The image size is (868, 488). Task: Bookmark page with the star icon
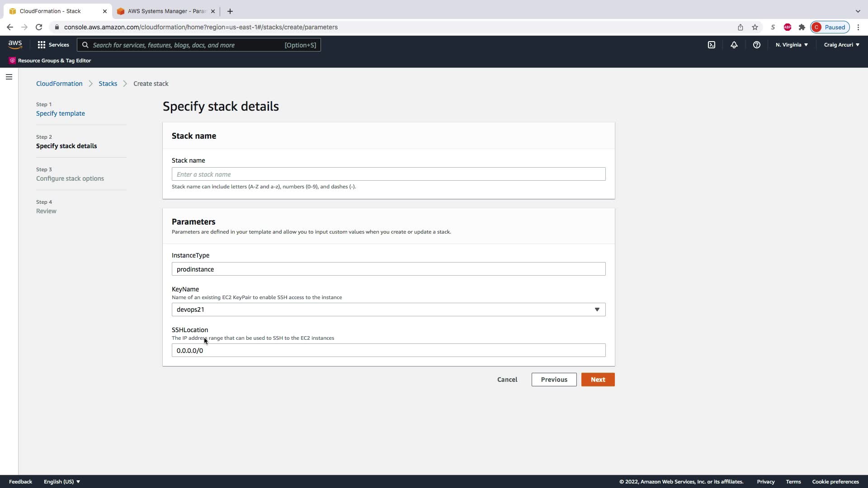[755, 27]
